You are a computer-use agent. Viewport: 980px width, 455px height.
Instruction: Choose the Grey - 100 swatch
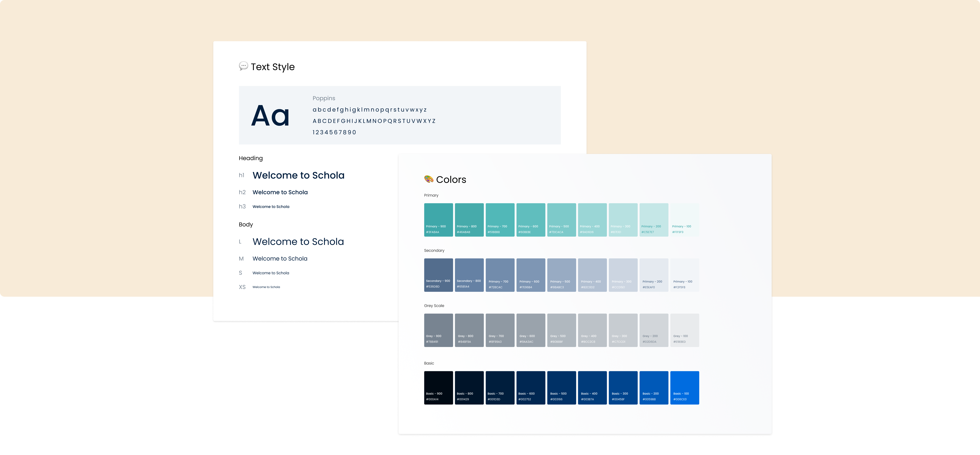[x=685, y=330]
